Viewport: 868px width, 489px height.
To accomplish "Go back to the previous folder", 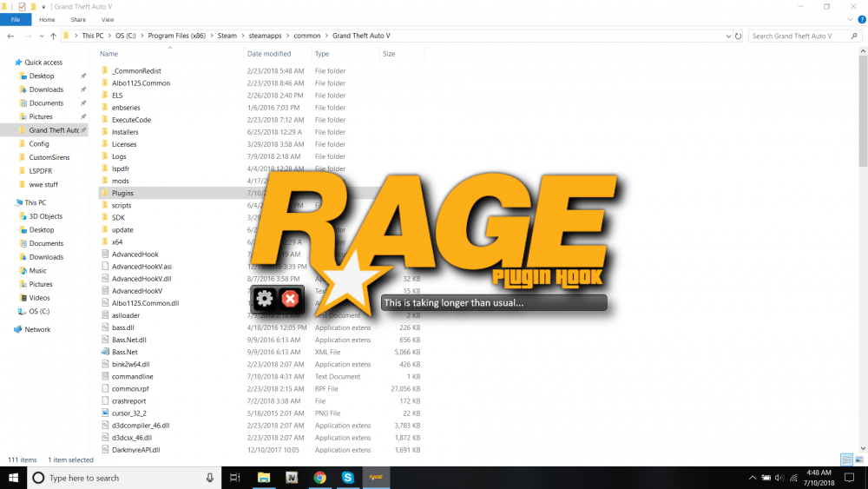I will pyautogui.click(x=10, y=36).
